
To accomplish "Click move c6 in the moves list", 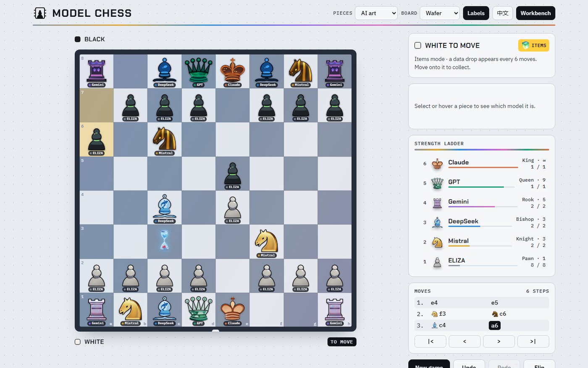I will 499,314.
